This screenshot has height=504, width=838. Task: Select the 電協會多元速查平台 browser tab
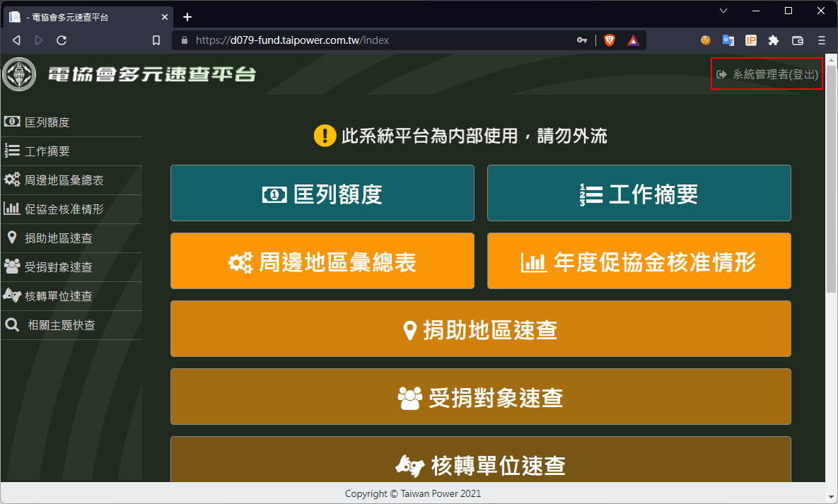pyautogui.click(x=88, y=17)
